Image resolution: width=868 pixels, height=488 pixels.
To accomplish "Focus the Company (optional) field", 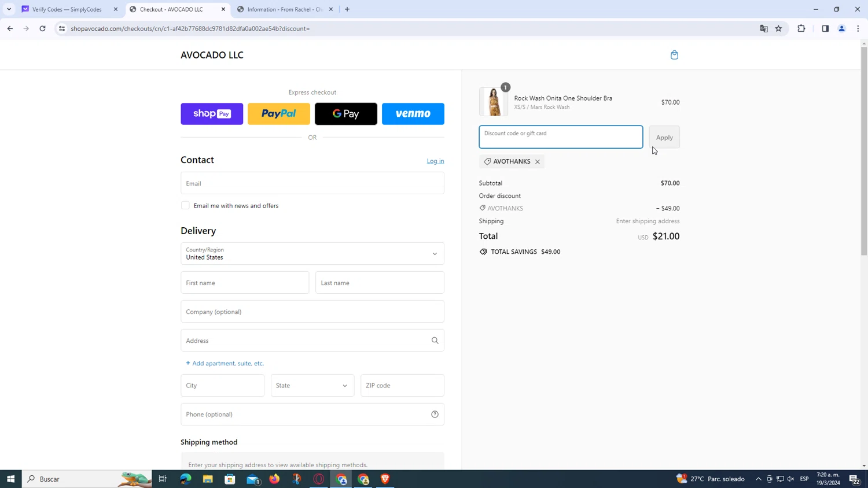I will pos(312,312).
